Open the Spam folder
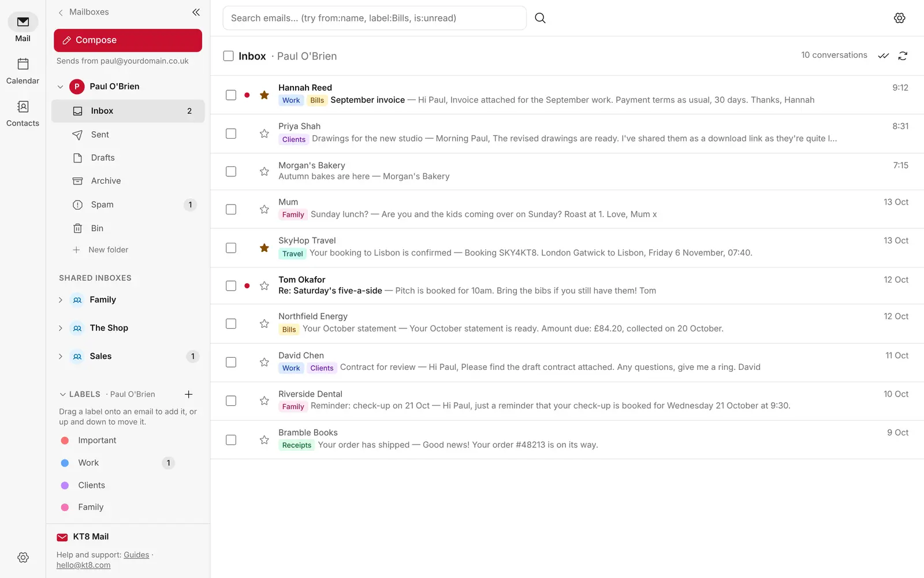Image resolution: width=924 pixels, height=578 pixels. click(x=128, y=205)
